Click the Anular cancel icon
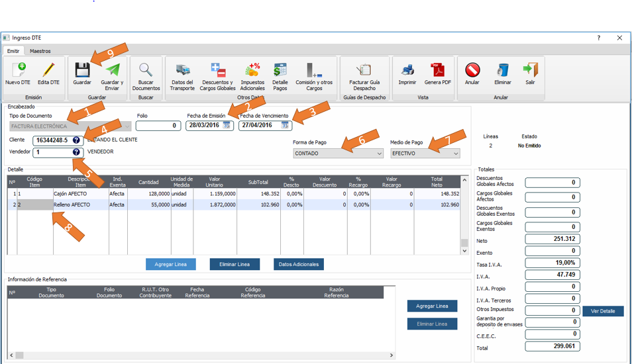This screenshot has height=364, width=632. click(472, 70)
